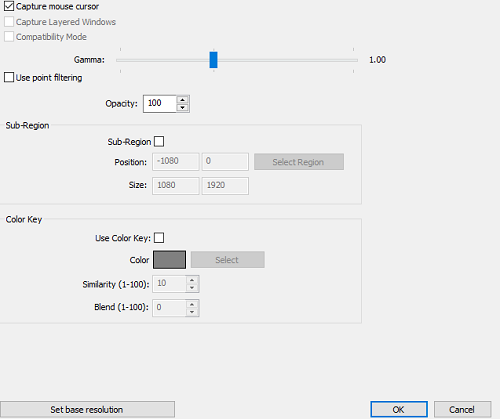Image resolution: width=500 pixels, height=419 pixels.
Task: Enable Compatibility Mode checkbox
Action: point(9,37)
